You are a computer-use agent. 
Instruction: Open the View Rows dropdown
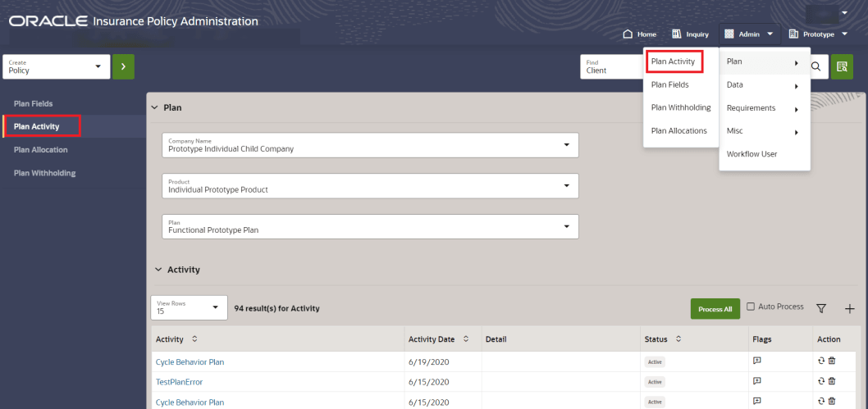[190, 307]
